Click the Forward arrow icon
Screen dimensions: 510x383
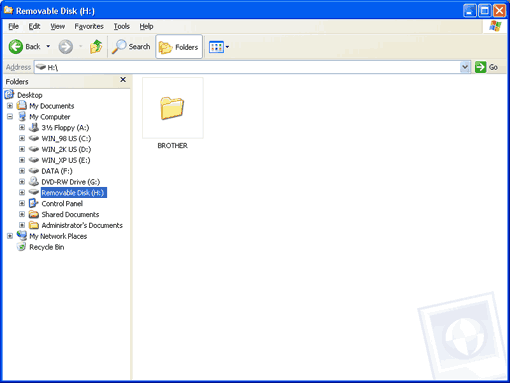(x=66, y=47)
